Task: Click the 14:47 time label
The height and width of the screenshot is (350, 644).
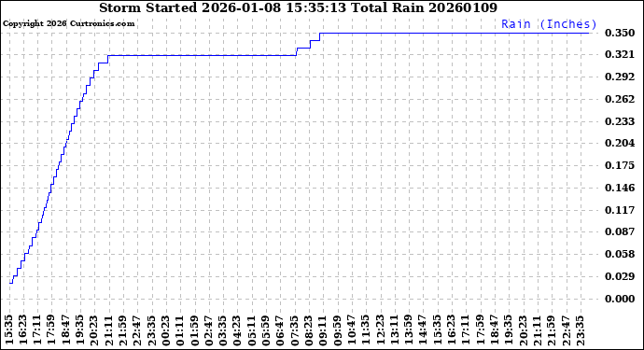Action: tap(423, 330)
